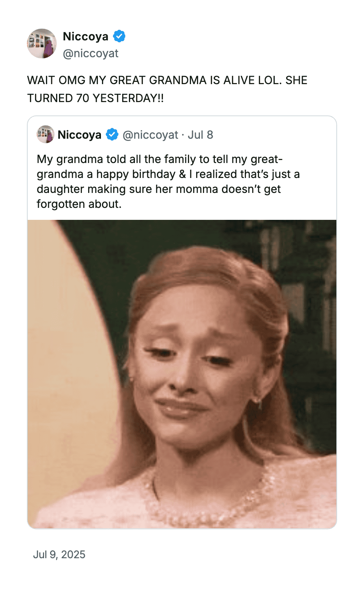Click the verified badge inside the quoted tweet
364x590 pixels.
112,135
